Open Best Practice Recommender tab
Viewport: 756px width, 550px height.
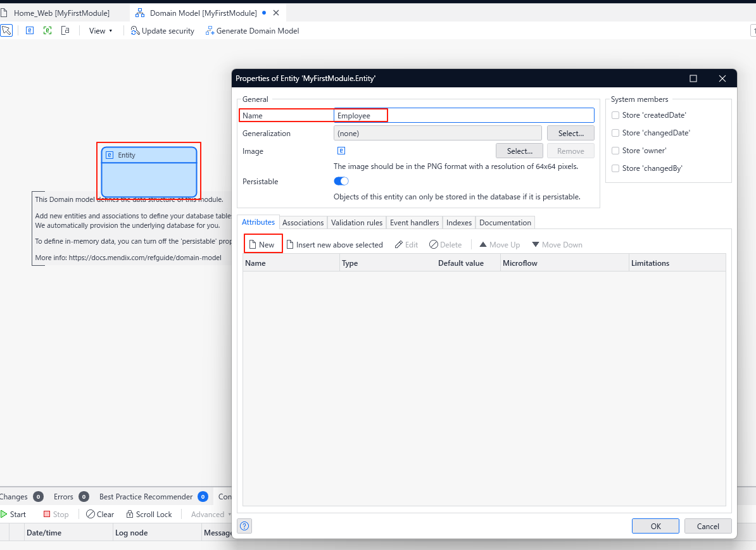[153, 496]
